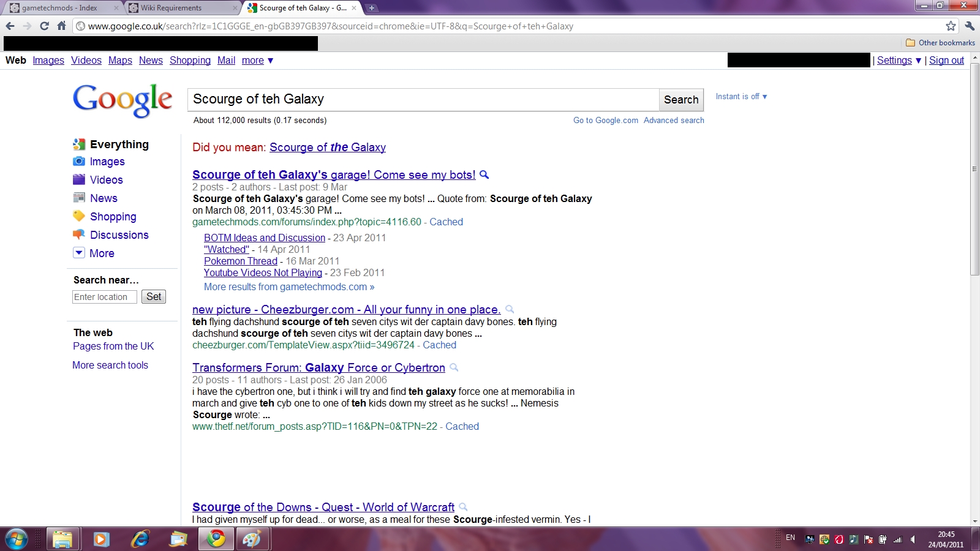Viewport: 980px width, 551px height.
Task: Open a new tab with the plus button
Action: point(371,8)
